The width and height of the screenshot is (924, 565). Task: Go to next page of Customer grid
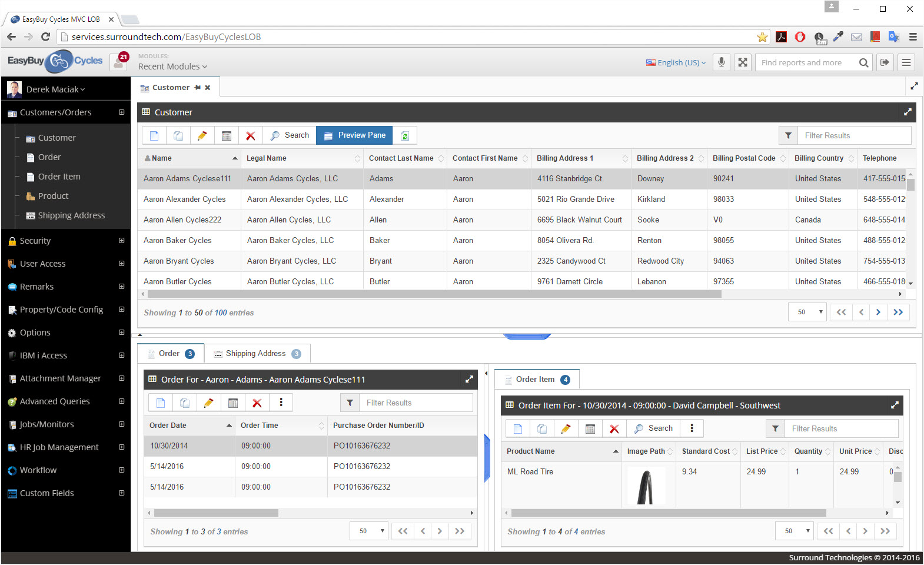pyautogui.click(x=878, y=312)
